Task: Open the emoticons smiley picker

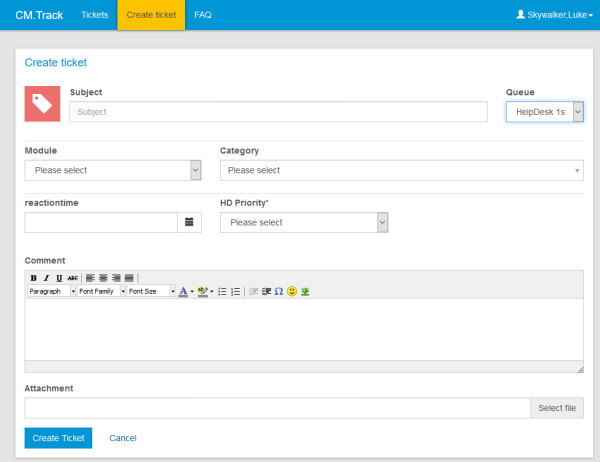Action: 292,291
